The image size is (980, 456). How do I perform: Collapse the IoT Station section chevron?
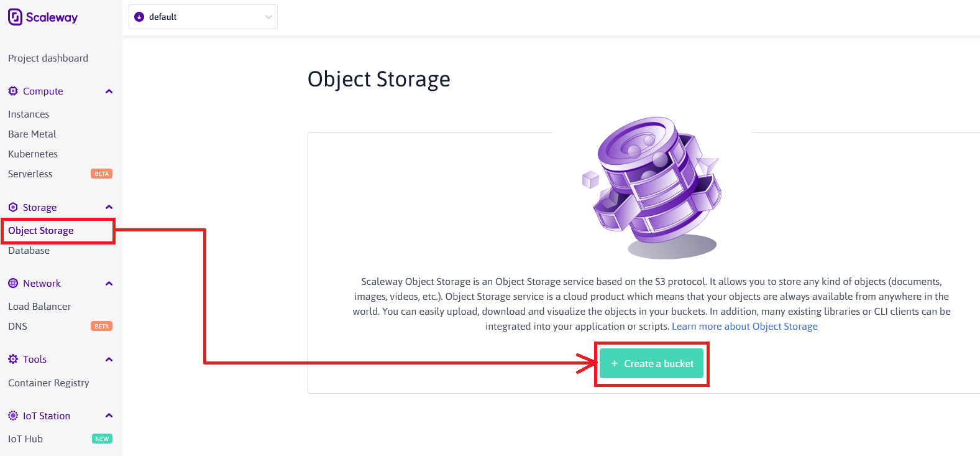pyautogui.click(x=109, y=416)
